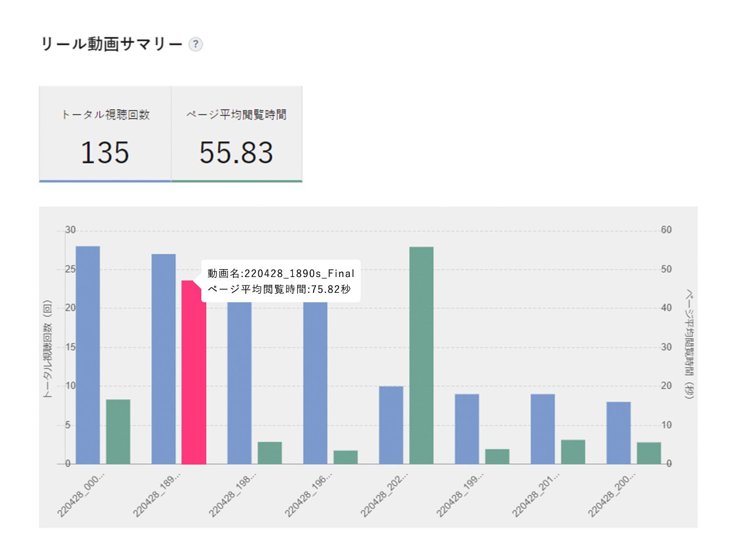The image size is (742, 560).
Task: Click the tooltip showing 220428_1890s_Final
Action: pos(280,281)
